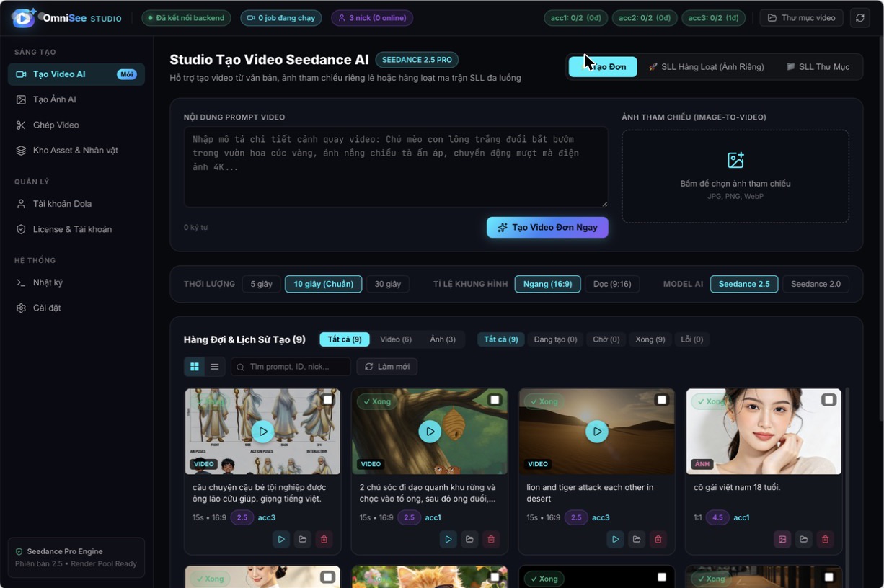Filter by status Xong (9)
The image size is (884, 588).
pyautogui.click(x=650, y=339)
